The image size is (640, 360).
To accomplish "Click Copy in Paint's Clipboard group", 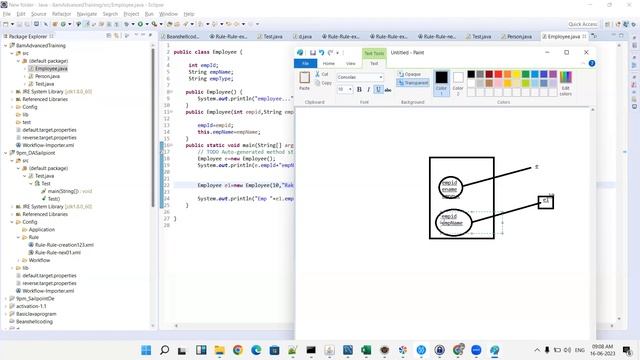I will click(x=323, y=83).
